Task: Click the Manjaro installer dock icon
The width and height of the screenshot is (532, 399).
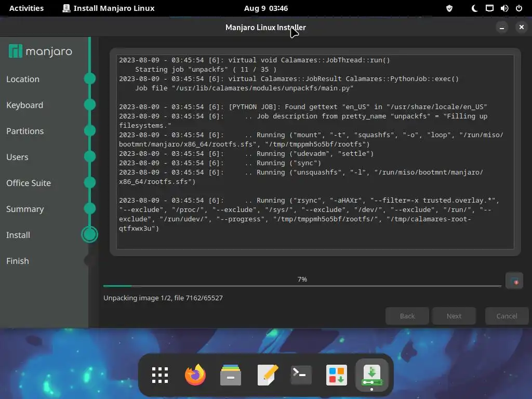Action: click(x=372, y=375)
